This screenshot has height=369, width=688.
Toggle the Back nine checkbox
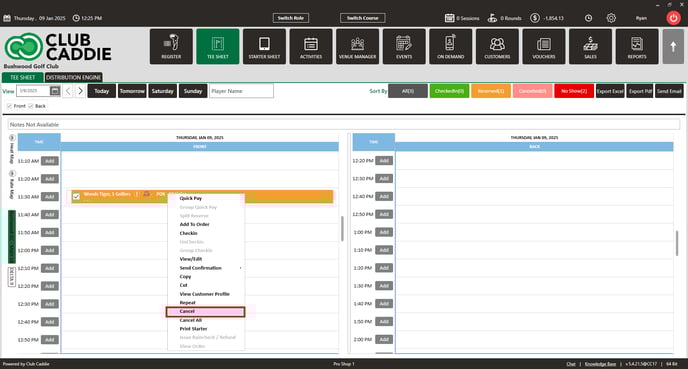tap(31, 106)
